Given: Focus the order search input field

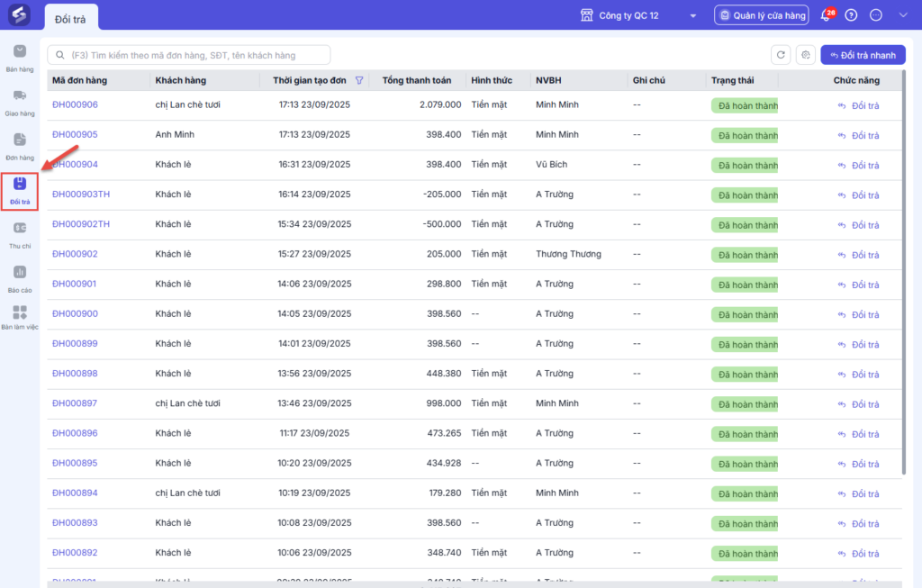Looking at the screenshot, I should pos(189,55).
